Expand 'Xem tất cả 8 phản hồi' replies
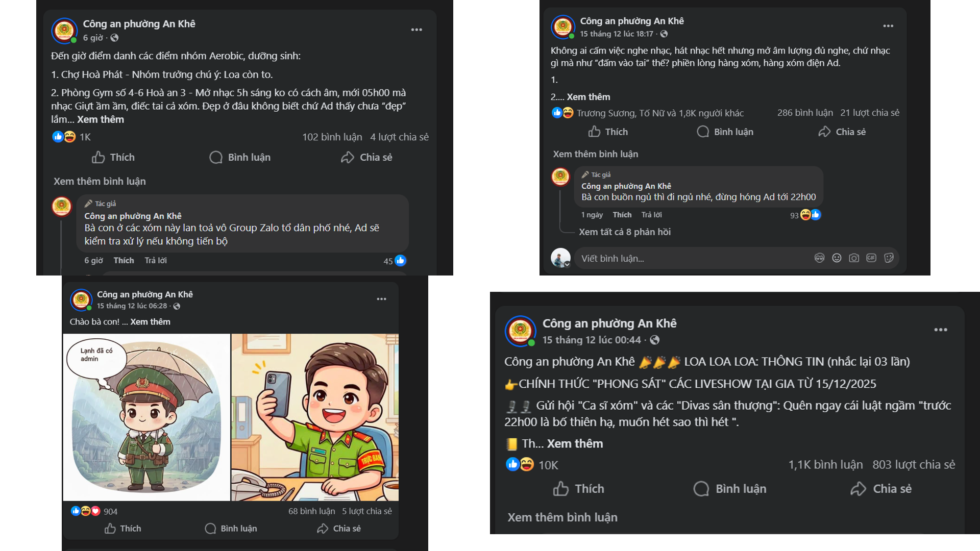 click(624, 232)
